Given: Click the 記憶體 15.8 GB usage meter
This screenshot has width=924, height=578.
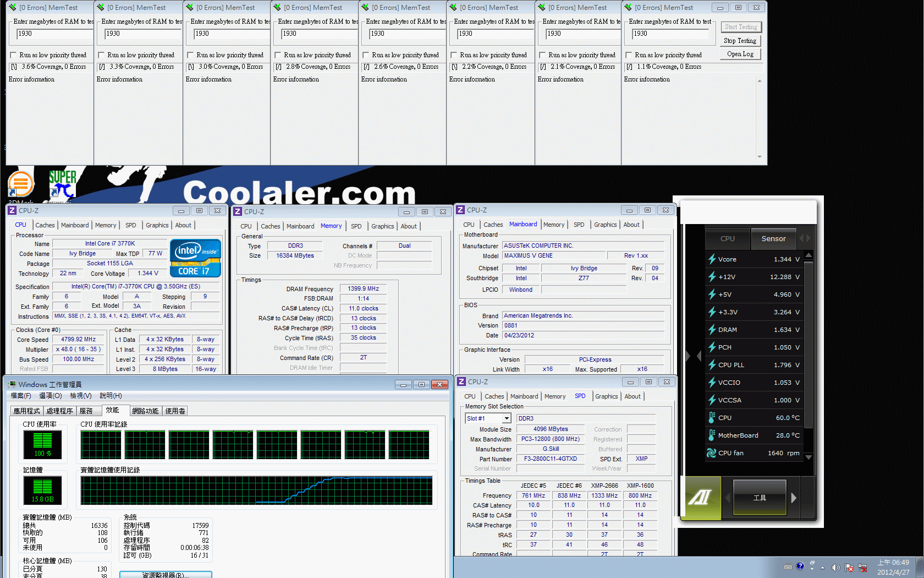Looking at the screenshot, I should pyautogui.click(x=42, y=490).
